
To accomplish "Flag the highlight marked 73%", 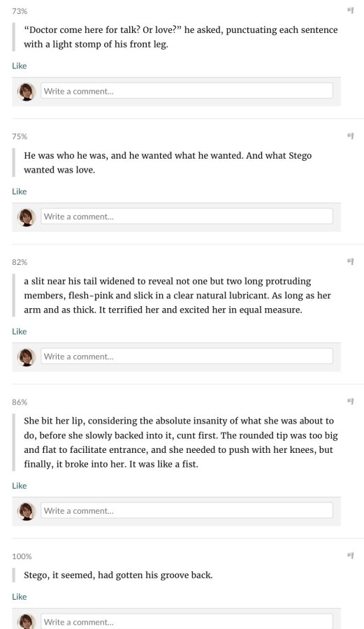I will click(x=350, y=10).
